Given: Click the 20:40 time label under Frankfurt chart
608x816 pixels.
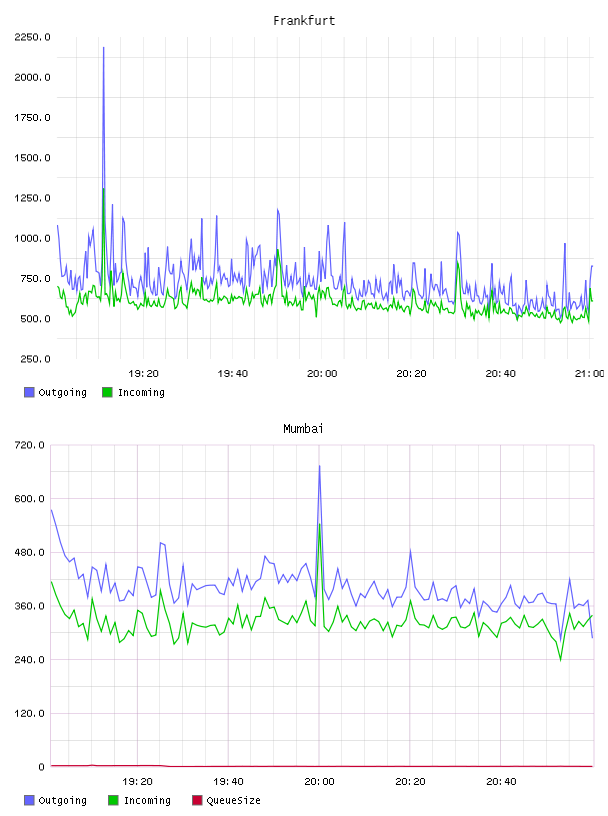Looking at the screenshot, I should point(500,374).
